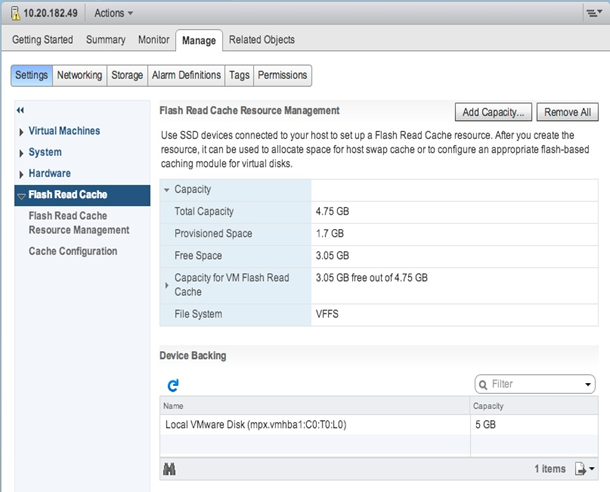The height and width of the screenshot is (492, 610).
Task: Open the Storage sub-tab
Action: click(127, 75)
